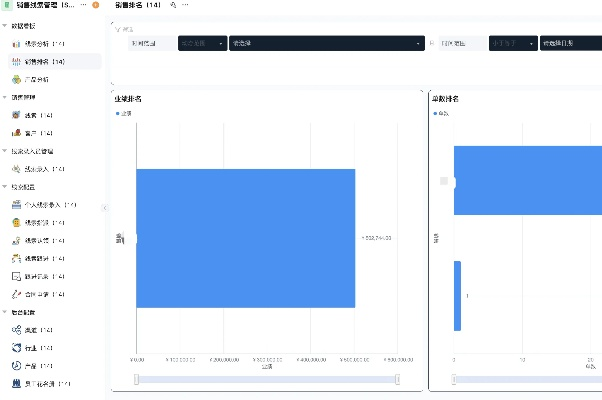Click the 产品分析 icon in the sidebar
The width and height of the screenshot is (602, 400).
coord(16,79)
